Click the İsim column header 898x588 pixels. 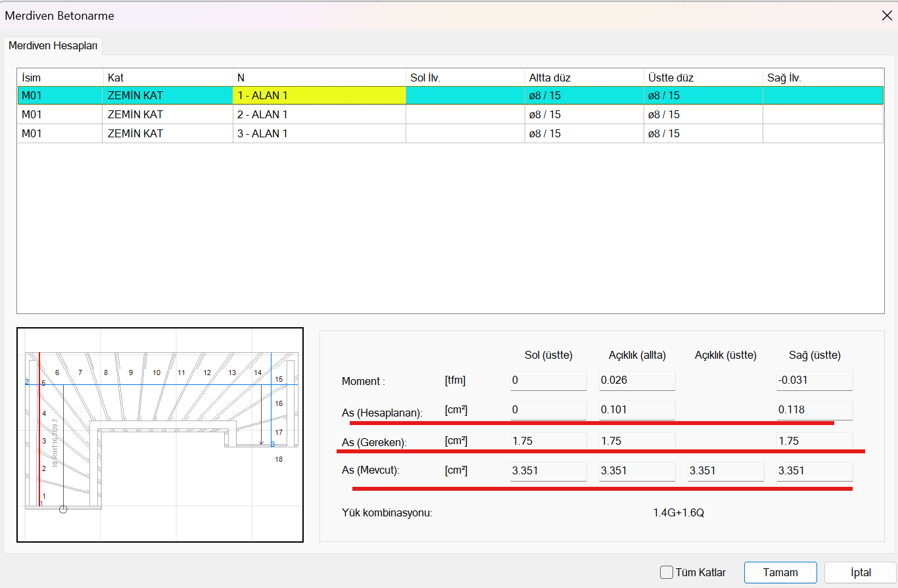point(60,78)
